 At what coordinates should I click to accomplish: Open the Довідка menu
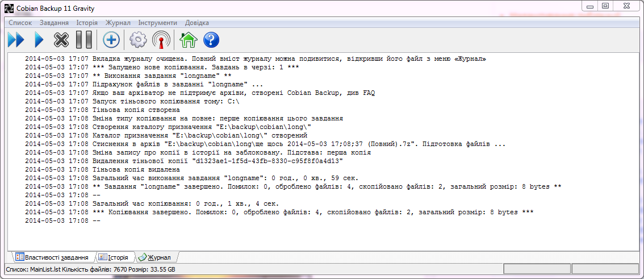[x=196, y=23]
